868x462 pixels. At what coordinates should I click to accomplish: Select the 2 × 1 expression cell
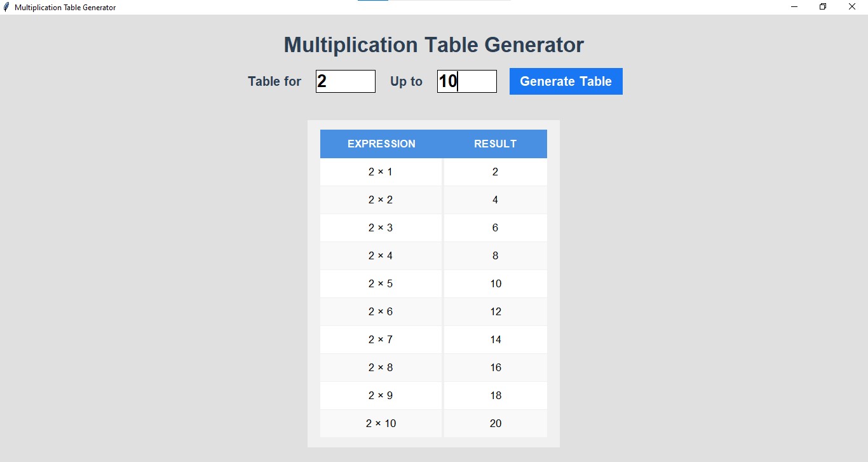[x=381, y=172]
